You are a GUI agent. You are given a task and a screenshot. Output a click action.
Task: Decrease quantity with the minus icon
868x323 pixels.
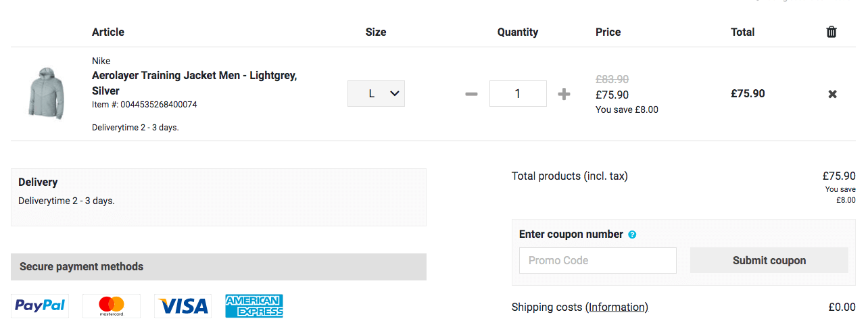coord(471,94)
